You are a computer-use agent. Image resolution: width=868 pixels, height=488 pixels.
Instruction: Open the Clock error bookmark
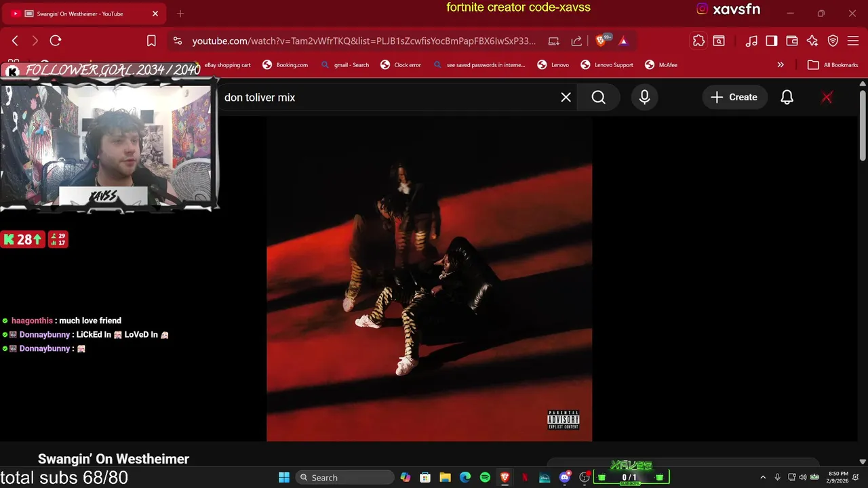[401, 65]
